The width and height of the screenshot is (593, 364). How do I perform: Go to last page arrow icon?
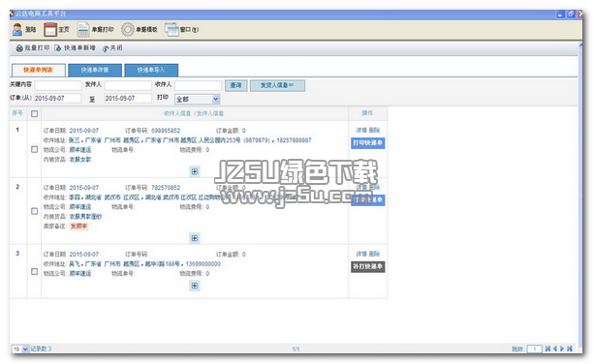click(x=570, y=349)
